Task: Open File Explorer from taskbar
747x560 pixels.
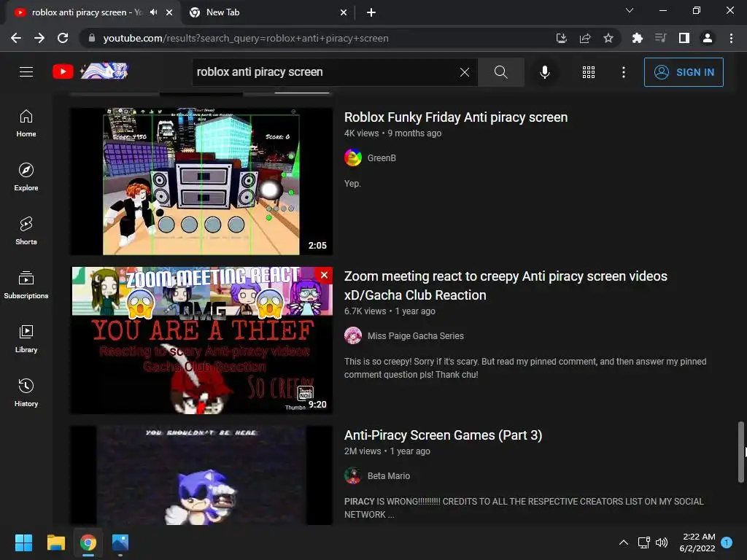Action: [55, 542]
